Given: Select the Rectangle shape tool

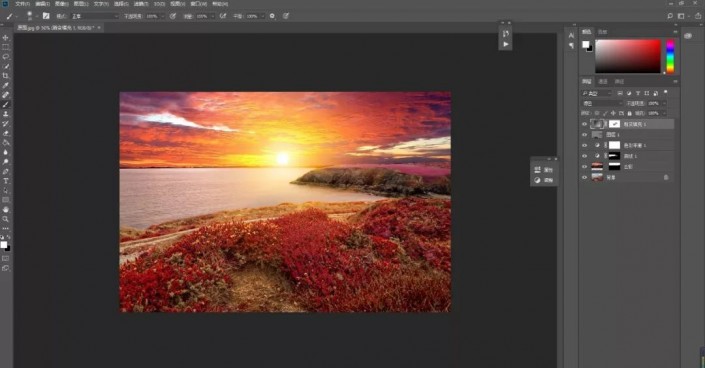Looking at the screenshot, I should [x=6, y=200].
